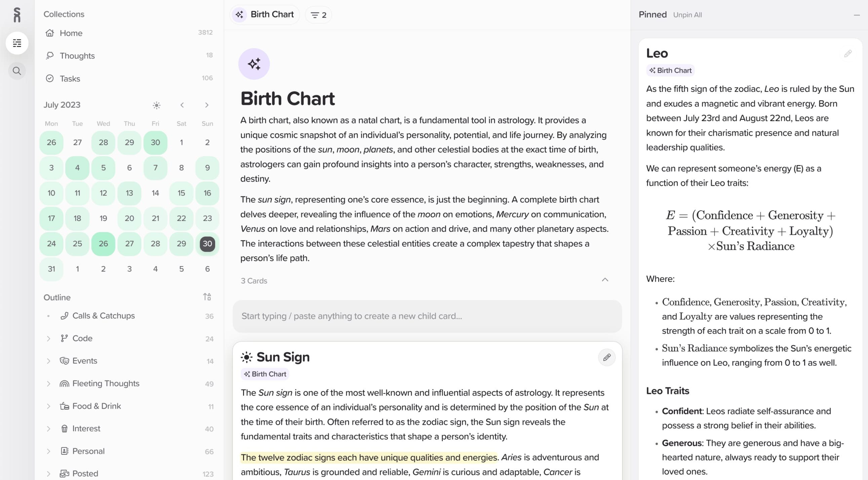The width and height of the screenshot is (868, 480).
Task: Select the daily notes icon in the sidebar
Action: click(x=17, y=43)
